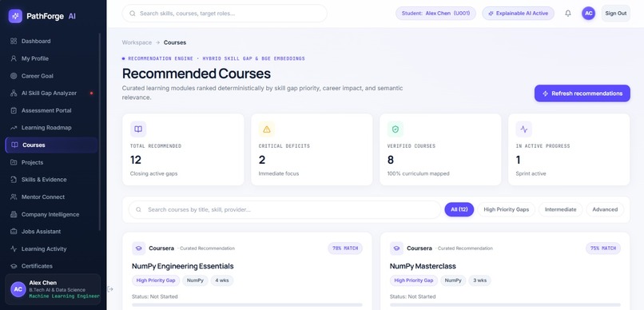Click the Alex Chen profile card
The width and height of the screenshot is (644, 310).
click(x=53, y=289)
